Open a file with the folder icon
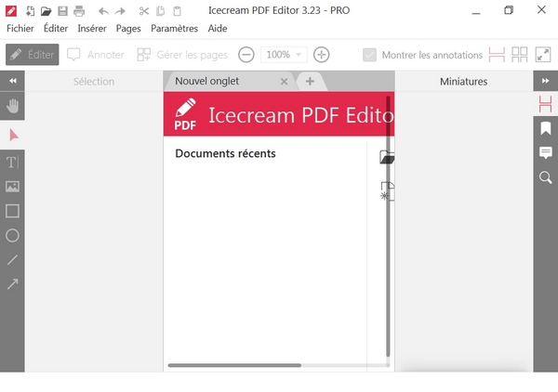 coord(46,11)
